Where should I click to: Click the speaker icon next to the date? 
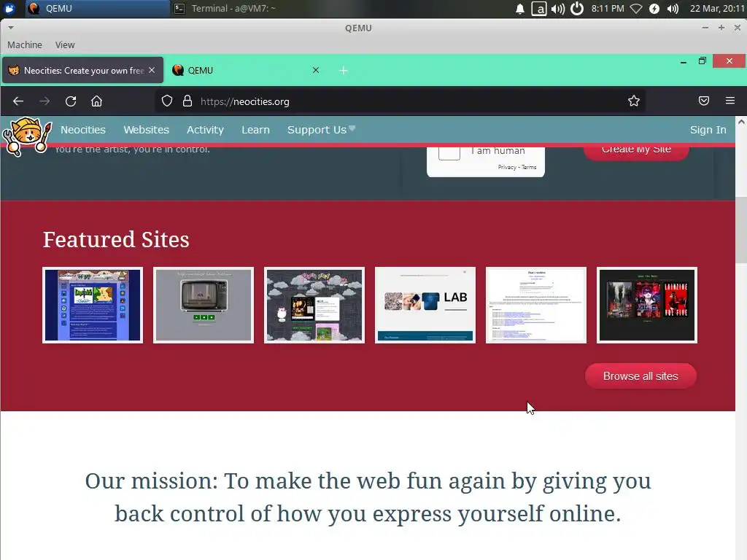(x=673, y=9)
